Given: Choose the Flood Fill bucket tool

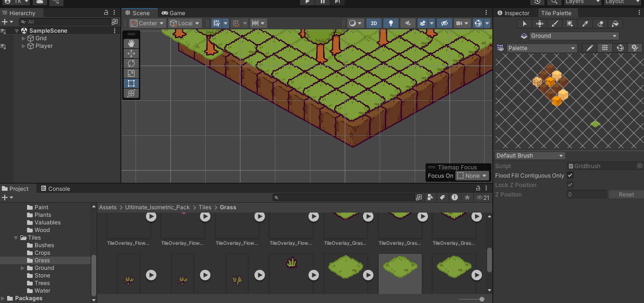Looking at the screenshot, I should pos(615,24).
